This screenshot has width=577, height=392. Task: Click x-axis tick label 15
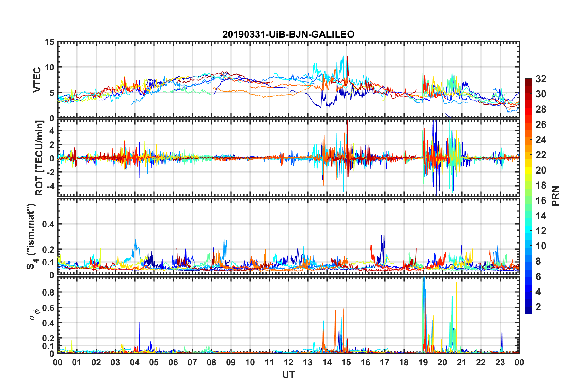tap(346, 362)
